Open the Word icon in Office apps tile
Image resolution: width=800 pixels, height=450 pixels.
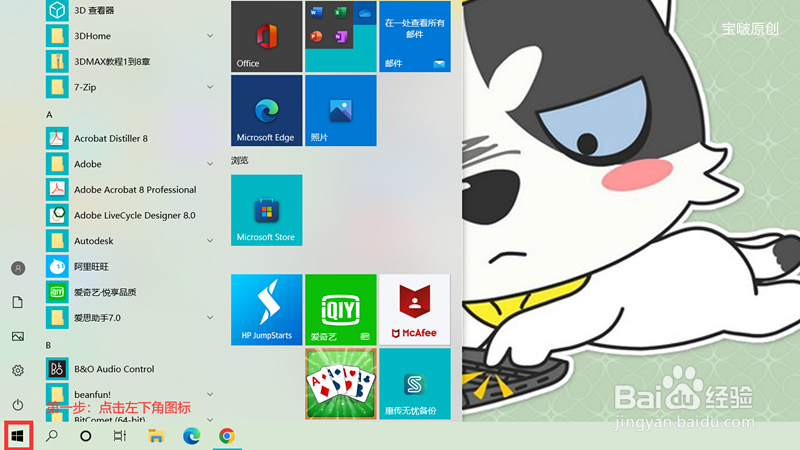316,13
